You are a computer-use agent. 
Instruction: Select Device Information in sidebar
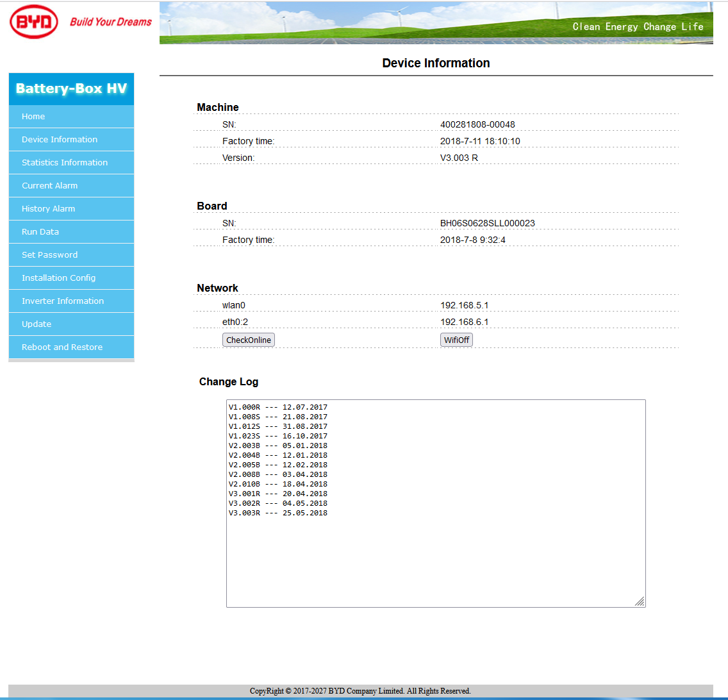[60, 140]
